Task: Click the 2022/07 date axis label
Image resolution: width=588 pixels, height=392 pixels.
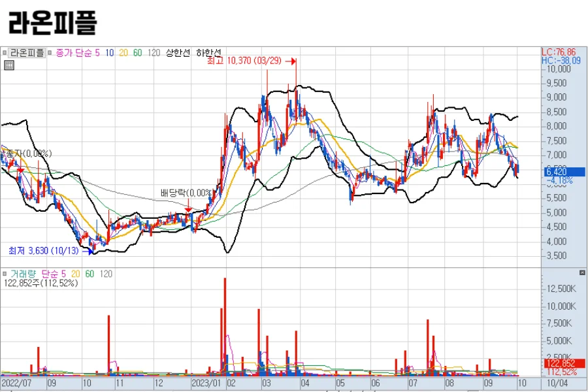Action: 16,384
